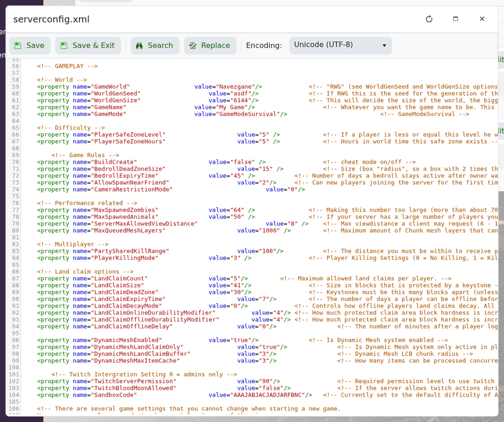Image resolution: width=504 pixels, height=422 pixels.
Task: Click the "<!-- GameModeSurvival -->" comment
Action: pyautogui.click(x=425, y=114)
